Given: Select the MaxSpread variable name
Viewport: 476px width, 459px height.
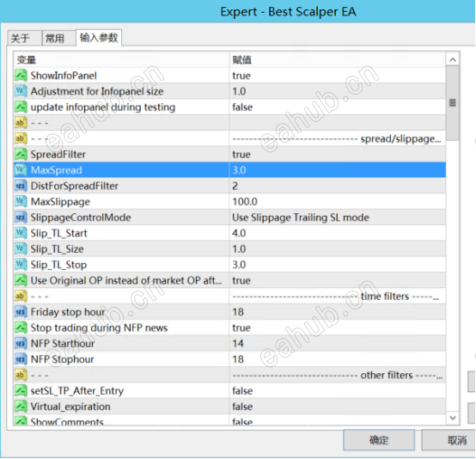Looking at the screenshot, I should pos(57,170).
